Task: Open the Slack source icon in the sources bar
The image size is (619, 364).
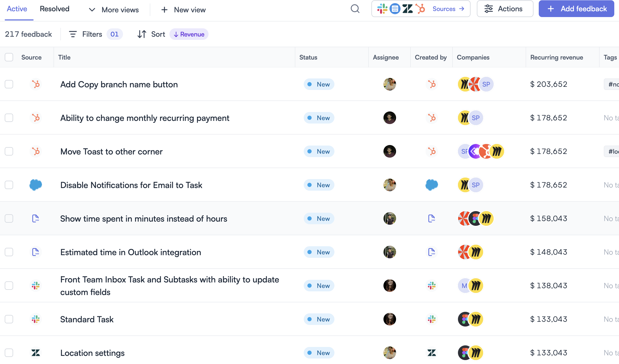Action: tap(382, 9)
